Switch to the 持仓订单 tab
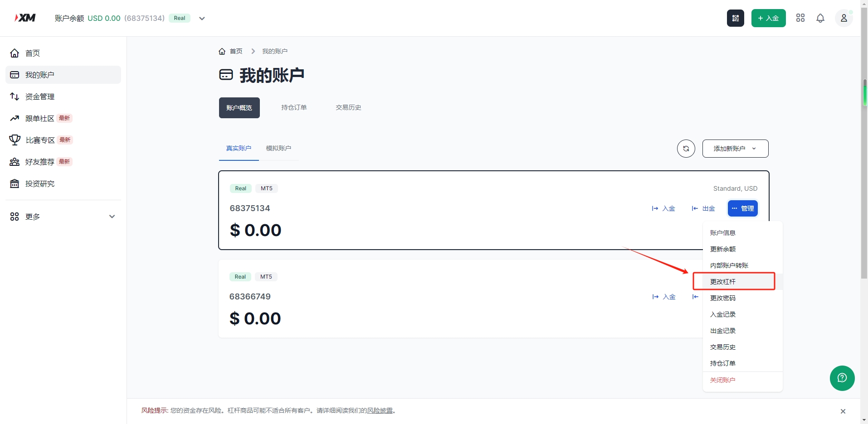The height and width of the screenshot is (424, 868). click(294, 107)
